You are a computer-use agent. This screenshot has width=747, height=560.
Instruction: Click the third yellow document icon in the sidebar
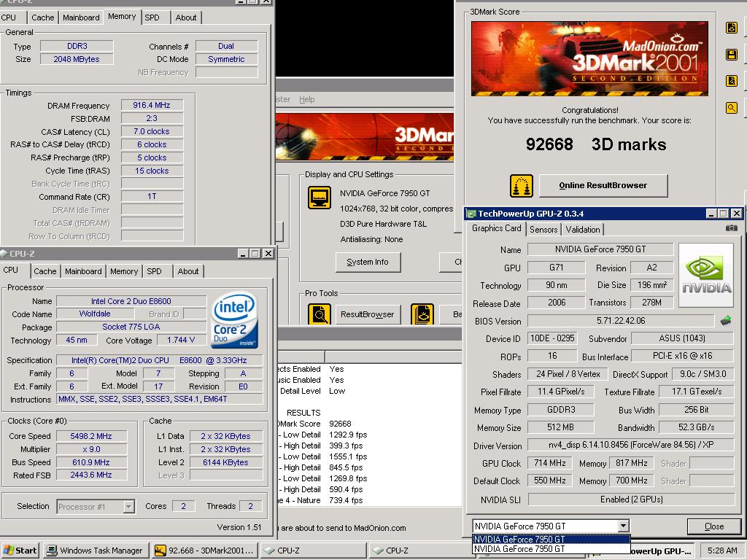pos(732,80)
